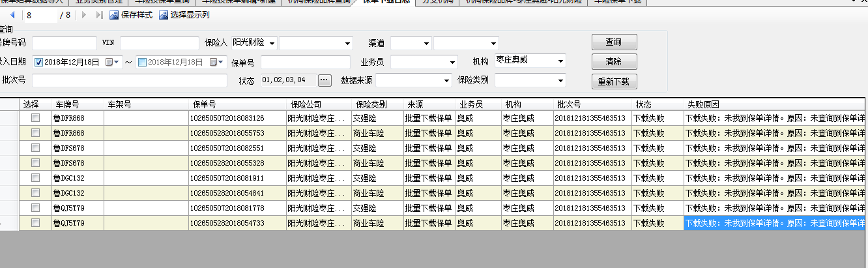Screen dimensions: 868x268
Task: Click plate 鲁DGC132 in the 交强险 row
Action: [x=78, y=178]
